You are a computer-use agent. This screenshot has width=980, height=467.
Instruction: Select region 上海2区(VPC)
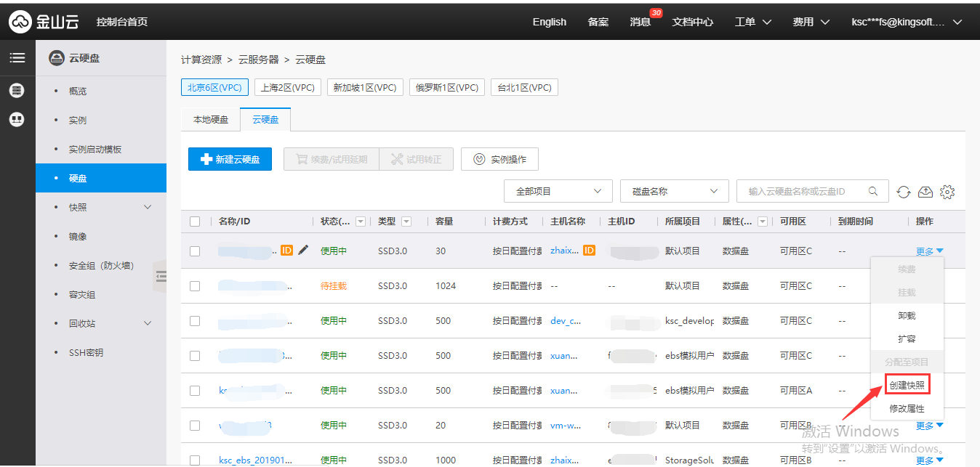pos(288,87)
